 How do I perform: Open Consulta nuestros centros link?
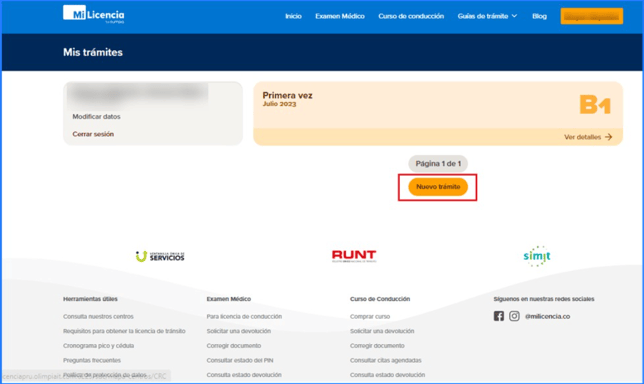tap(98, 316)
